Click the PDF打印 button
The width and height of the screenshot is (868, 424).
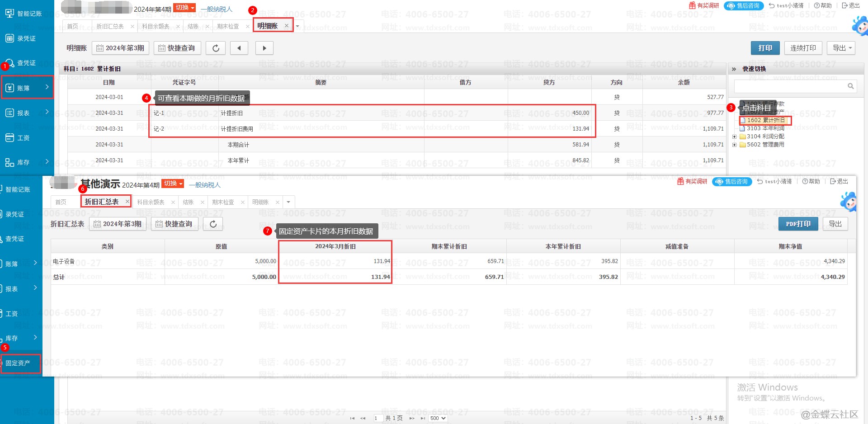coord(798,224)
